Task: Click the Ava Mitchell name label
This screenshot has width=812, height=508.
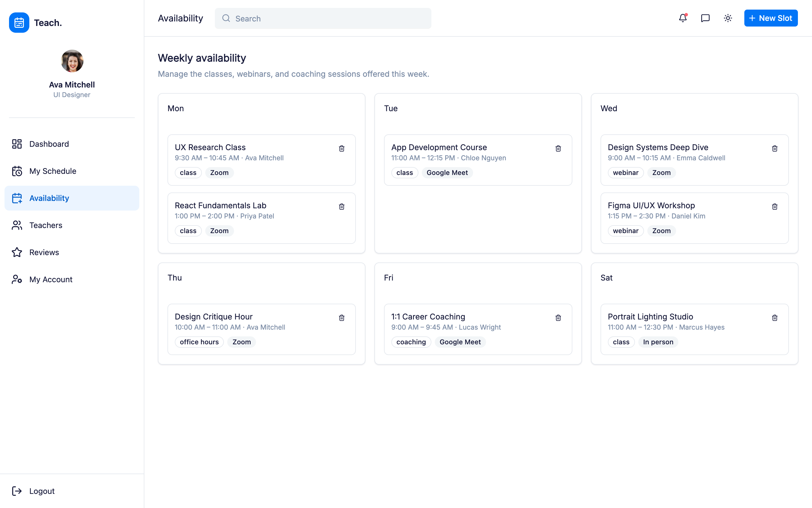Action: tap(72, 85)
